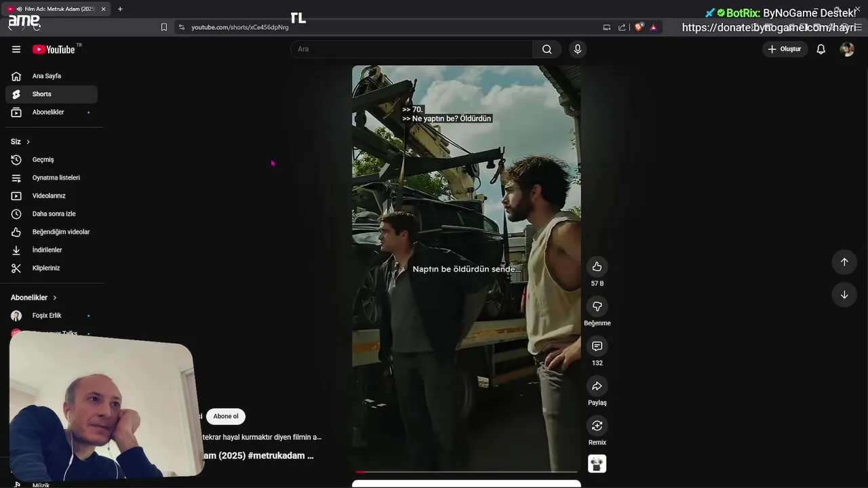Go to next short with down arrow
This screenshot has height=488, width=868.
(x=844, y=294)
